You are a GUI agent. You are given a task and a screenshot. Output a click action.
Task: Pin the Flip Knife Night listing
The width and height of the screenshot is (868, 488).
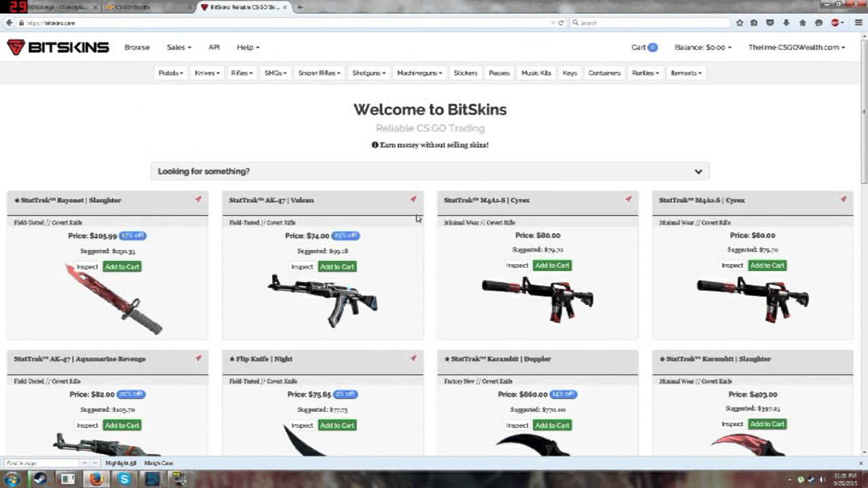coord(413,358)
